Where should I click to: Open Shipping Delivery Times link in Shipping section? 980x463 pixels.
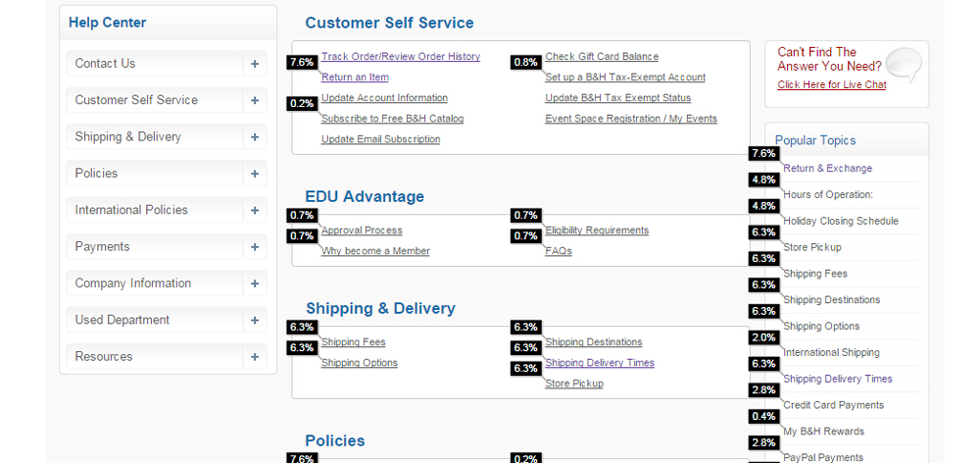(x=600, y=363)
